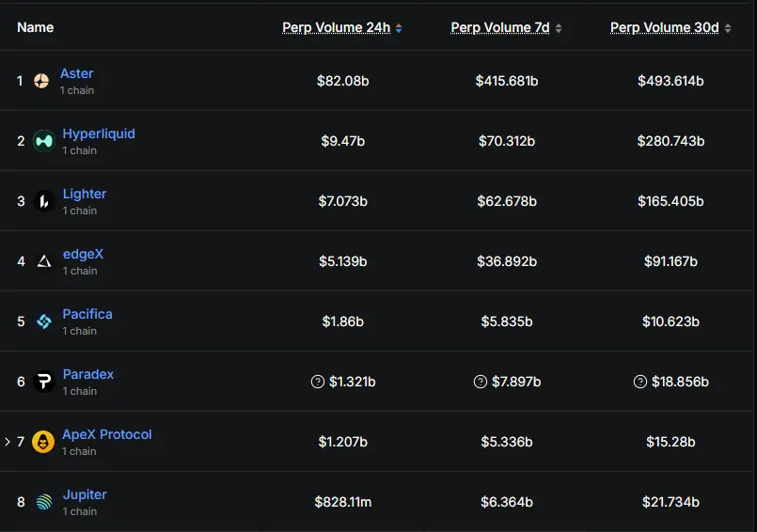Click the ApeX Protocol logo icon
This screenshot has height=532, width=757.
[43, 442]
